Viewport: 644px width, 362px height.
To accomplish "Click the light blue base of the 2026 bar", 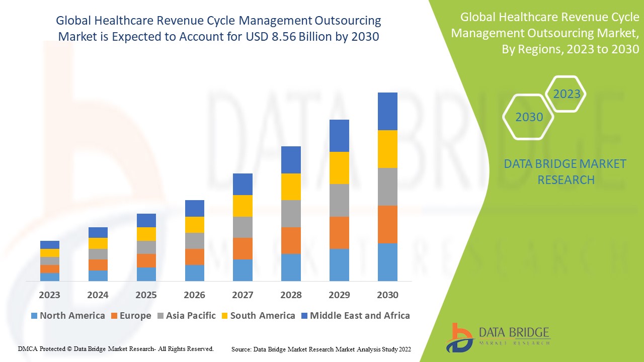I will tap(195, 273).
